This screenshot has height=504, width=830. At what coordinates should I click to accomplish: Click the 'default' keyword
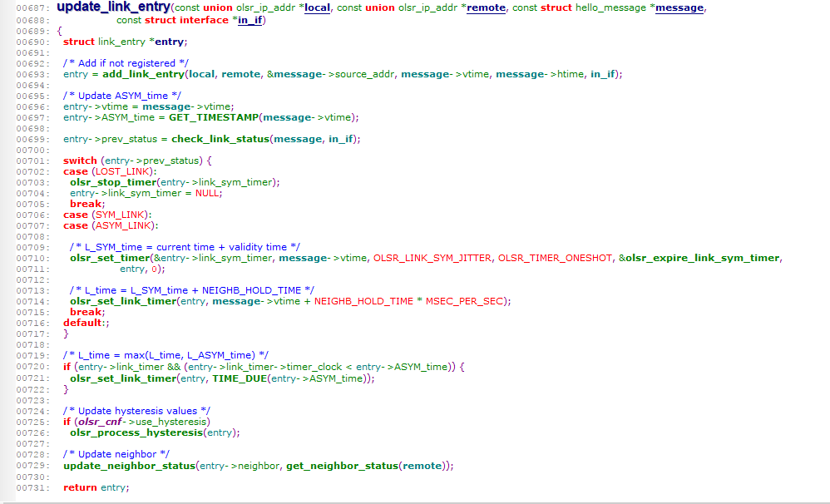[83, 323]
